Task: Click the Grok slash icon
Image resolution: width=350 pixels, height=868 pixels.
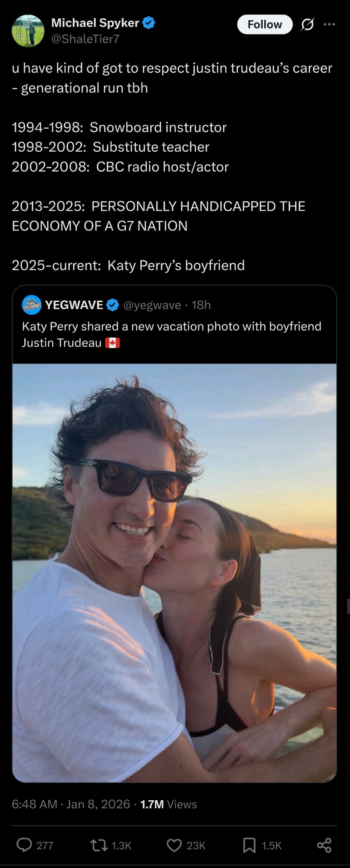Action: [307, 25]
